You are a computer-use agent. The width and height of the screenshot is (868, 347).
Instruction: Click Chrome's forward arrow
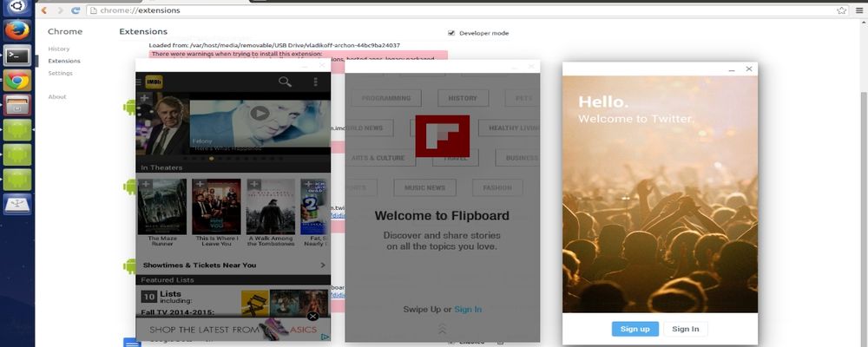point(60,10)
